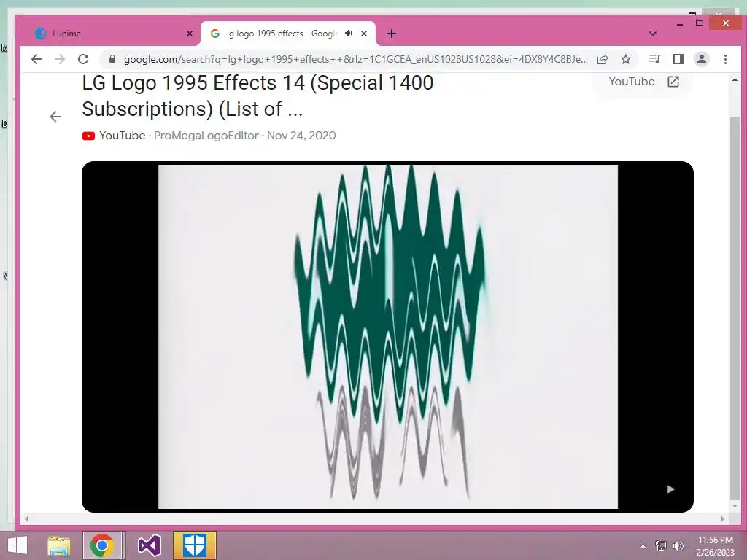Reload the current page
This screenshot has width=747, height=560.
(83, 59)
